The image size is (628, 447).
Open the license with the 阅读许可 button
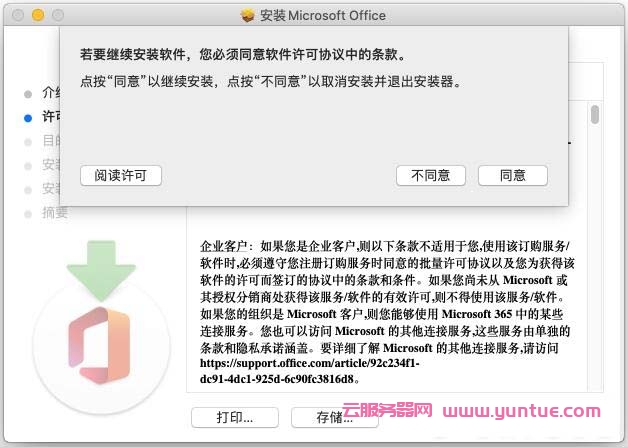tap(121, 175)
